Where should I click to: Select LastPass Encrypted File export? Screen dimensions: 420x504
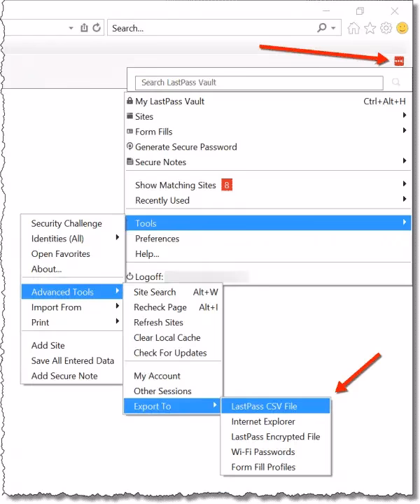[276, 437]
